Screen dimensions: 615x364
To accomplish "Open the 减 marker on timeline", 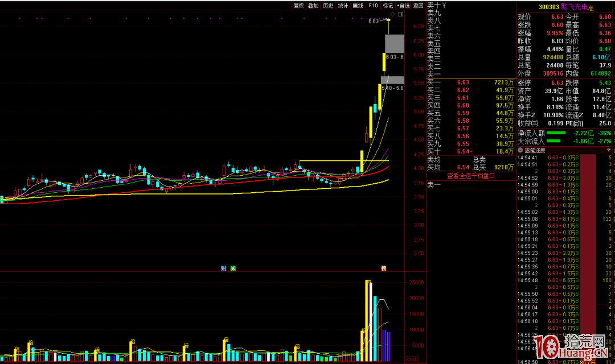I will [x=233, y=268].
